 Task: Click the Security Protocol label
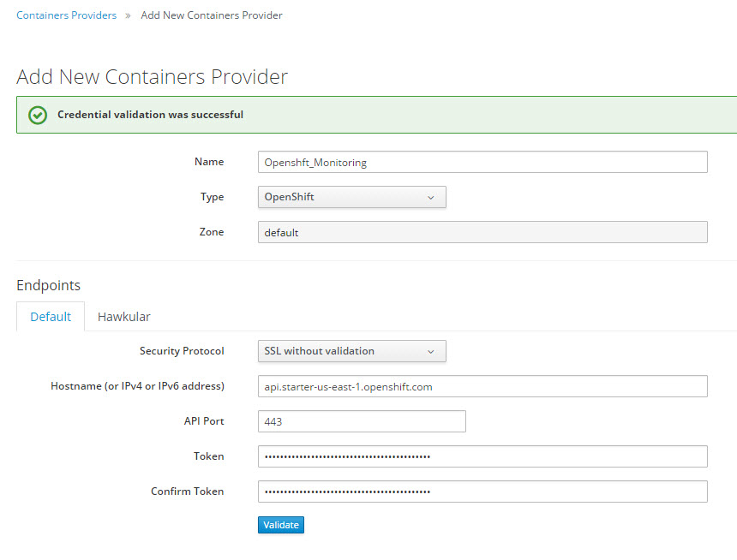182,351
